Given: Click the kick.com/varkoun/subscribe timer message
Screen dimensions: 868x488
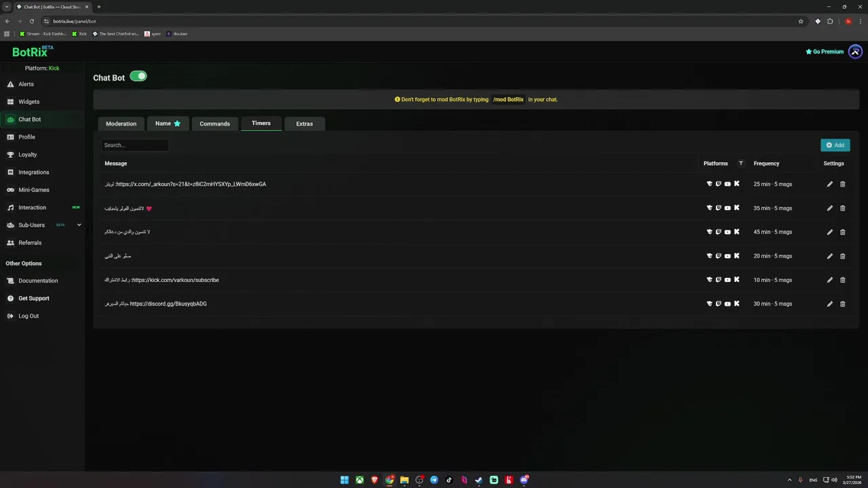Looking at the screenshot, I should (x=161, y=280).
